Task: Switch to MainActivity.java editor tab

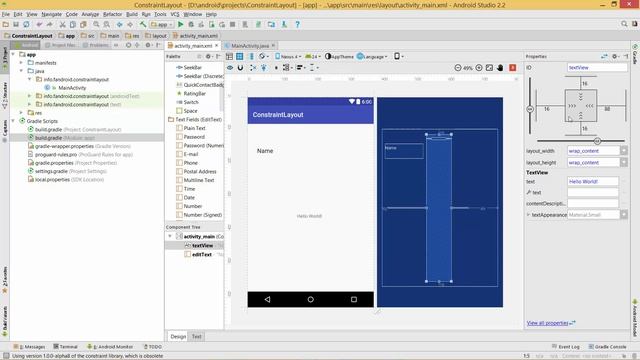Action: (x=250, y=46)
